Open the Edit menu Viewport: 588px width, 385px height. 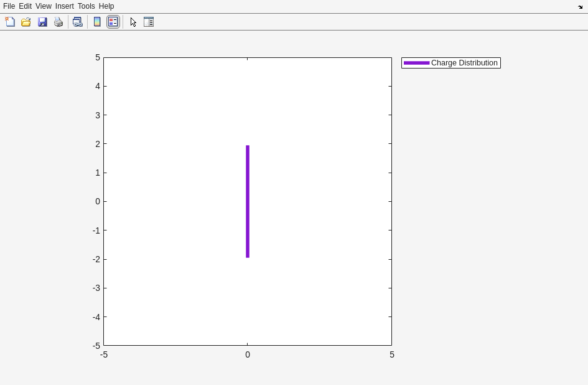25,6
